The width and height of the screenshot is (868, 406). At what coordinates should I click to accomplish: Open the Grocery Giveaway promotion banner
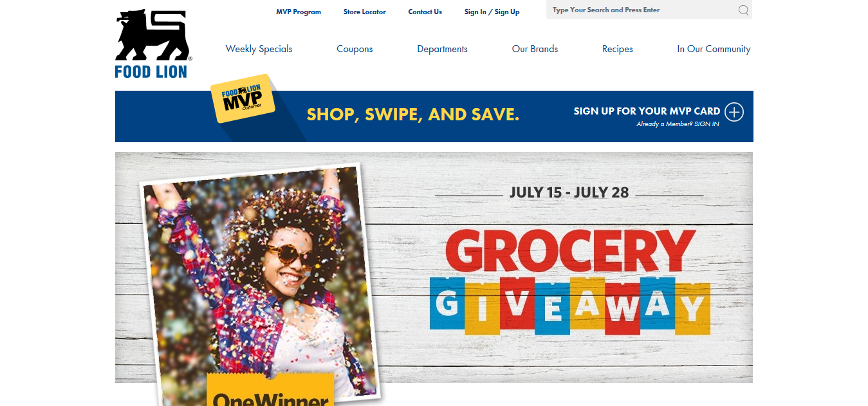(x=434, y=268)
